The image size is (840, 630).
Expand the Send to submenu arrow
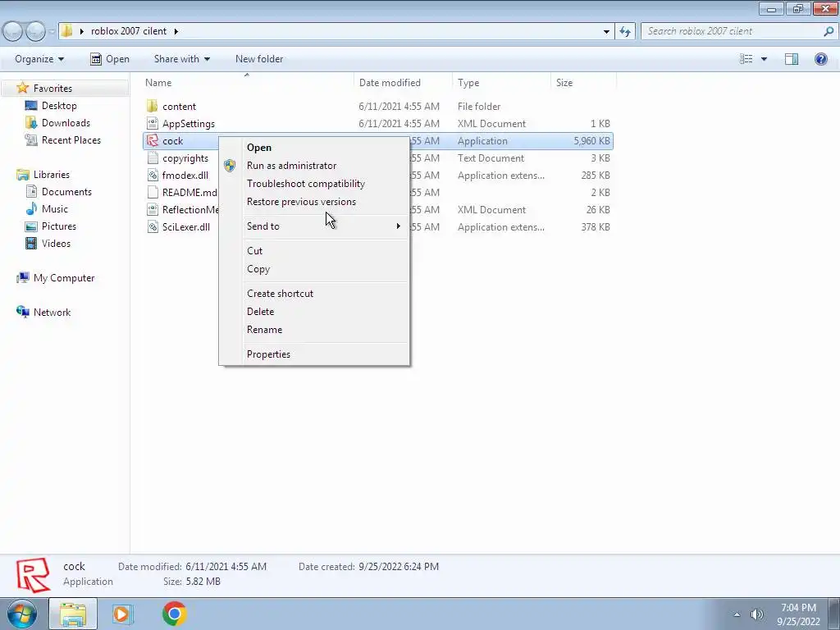click(398, 226)
